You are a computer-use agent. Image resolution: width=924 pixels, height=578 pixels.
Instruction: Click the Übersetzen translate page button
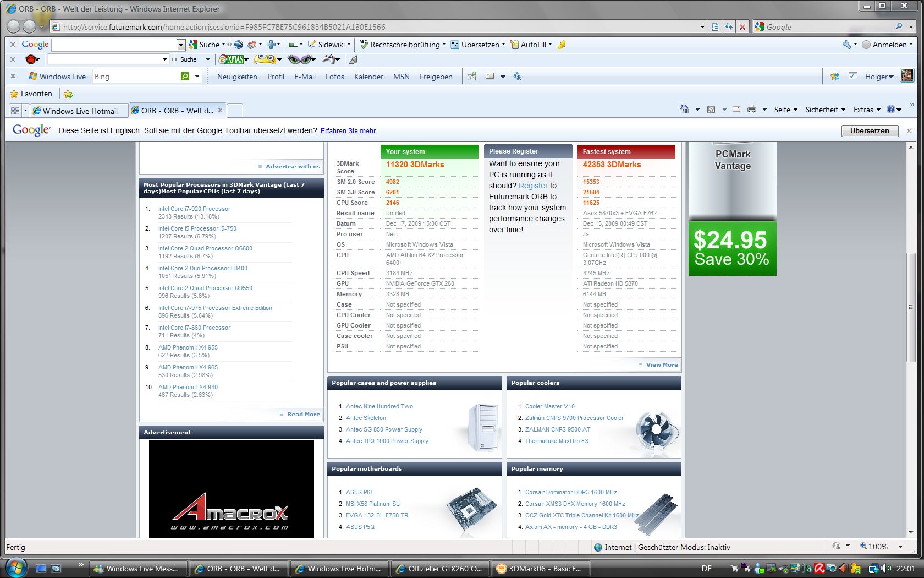click(870, 130)
